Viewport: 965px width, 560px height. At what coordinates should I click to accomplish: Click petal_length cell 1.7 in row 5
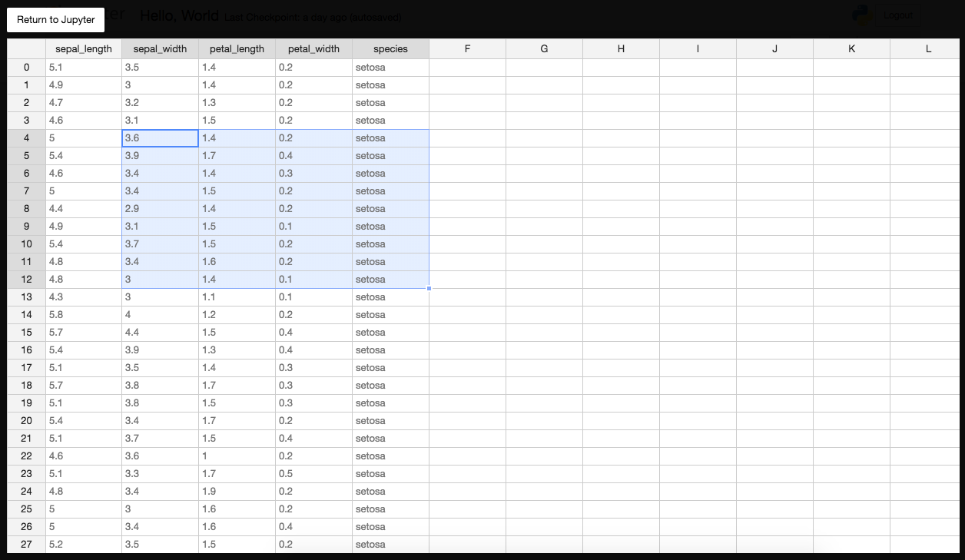pos(237,156)
